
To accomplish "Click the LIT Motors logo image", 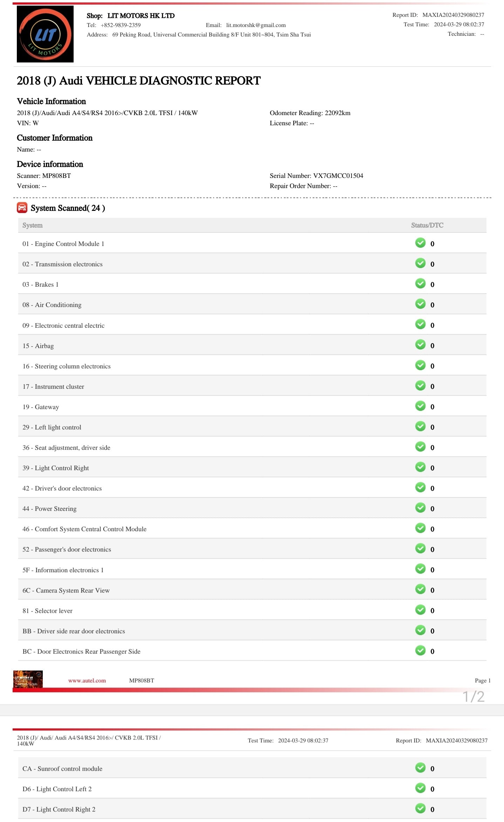I will (45, 34).
